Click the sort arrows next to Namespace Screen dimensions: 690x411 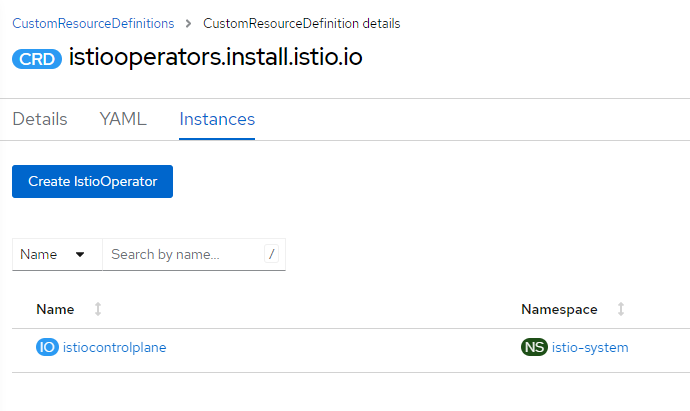point(621,309)
